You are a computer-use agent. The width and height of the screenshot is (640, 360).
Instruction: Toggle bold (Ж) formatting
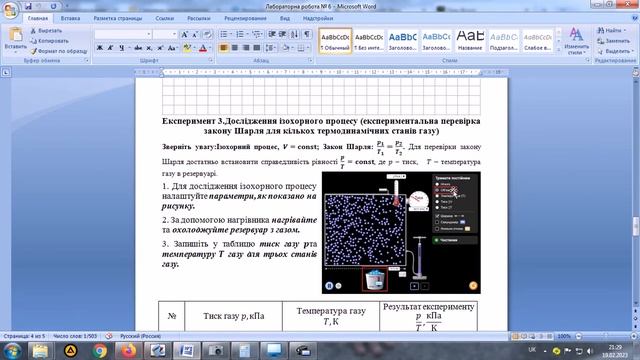coord(100,48)
